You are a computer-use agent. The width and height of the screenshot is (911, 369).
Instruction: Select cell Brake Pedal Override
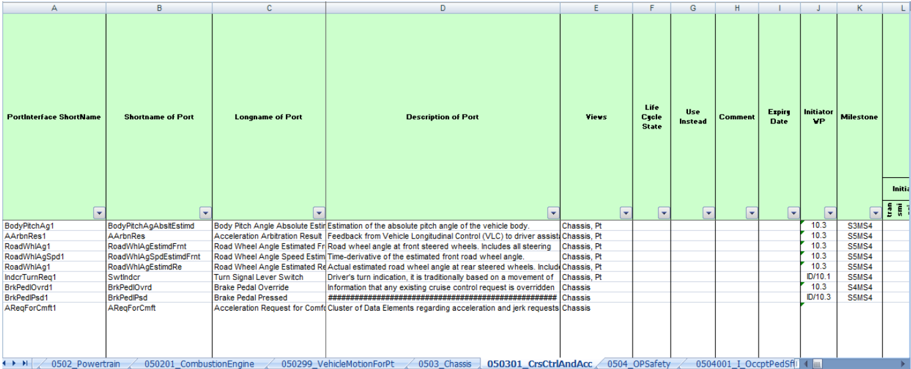[x=269, y=288]
